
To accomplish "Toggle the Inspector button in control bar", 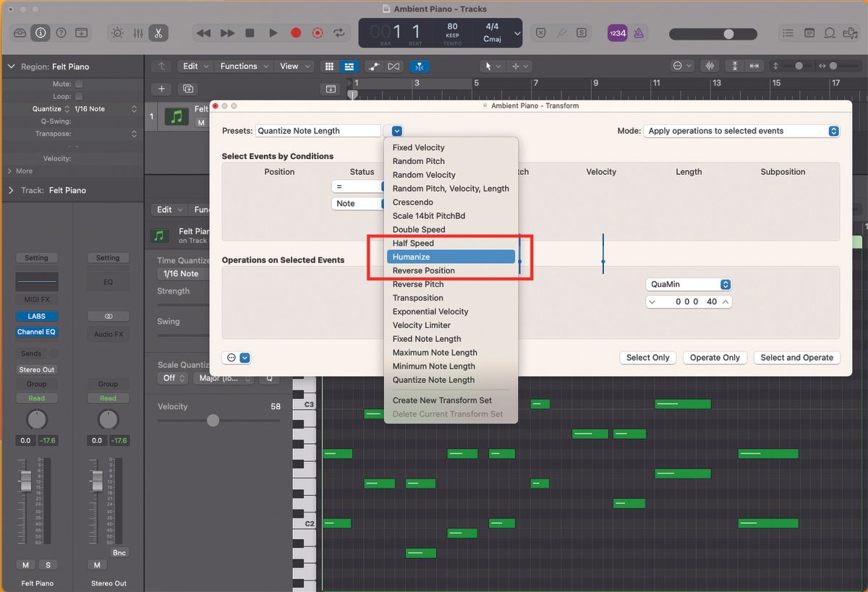I will pos(40,33).
